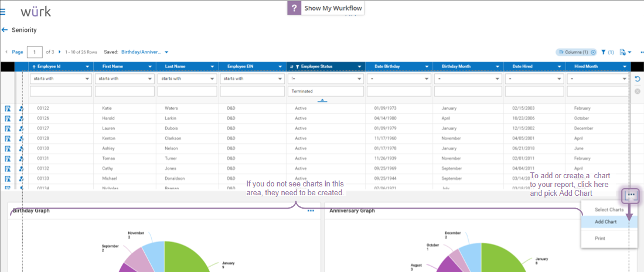Click the back arrow beside Seniority
The height and width of the screenshot is (272, 644).
coord(5,30)
